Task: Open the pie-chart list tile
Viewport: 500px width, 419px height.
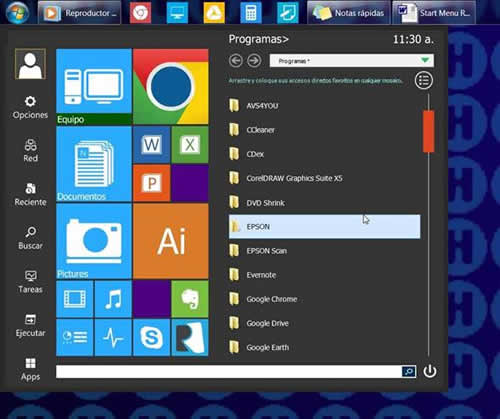Action: (75, 337)
